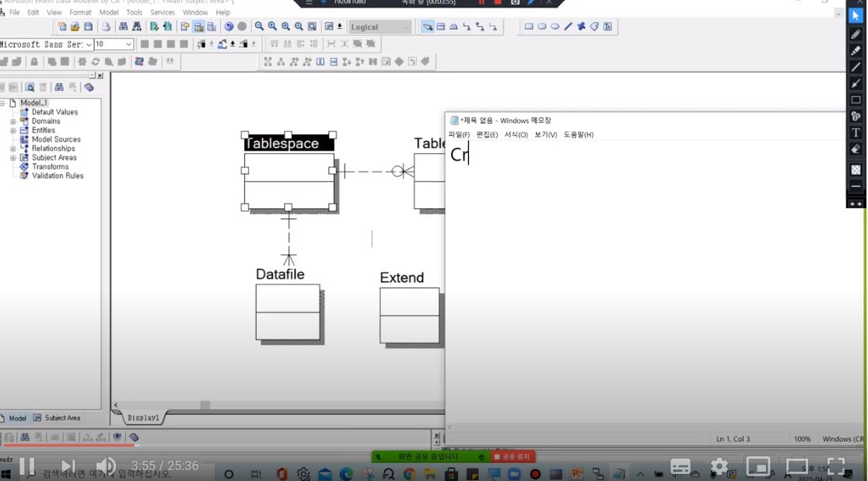Open ERwin Model menu
The height and width of the screenshot is (481, 868).
[109, 12]
